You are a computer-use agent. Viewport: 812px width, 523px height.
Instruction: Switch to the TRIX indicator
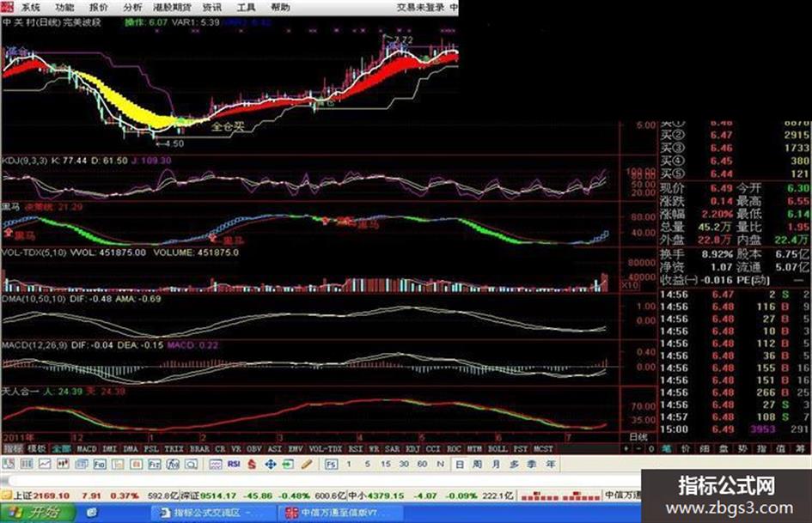(x=174, y=449)
